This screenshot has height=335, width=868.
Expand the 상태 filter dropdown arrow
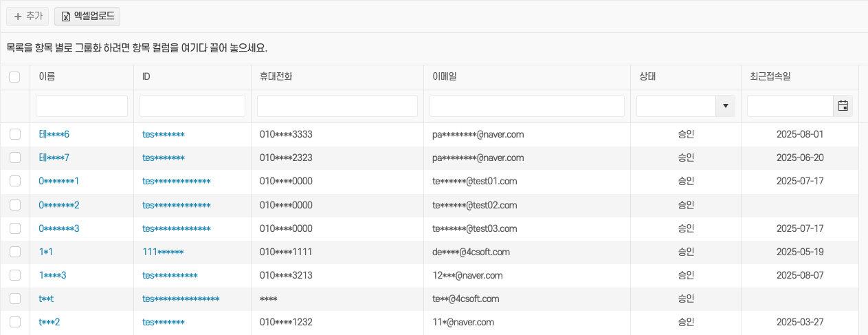tap(725, 106)
